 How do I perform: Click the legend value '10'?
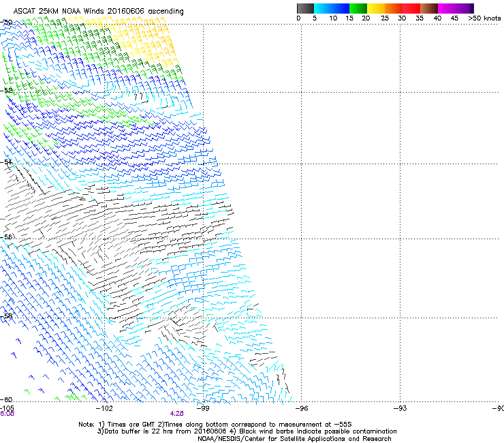[x=333, y=18]
